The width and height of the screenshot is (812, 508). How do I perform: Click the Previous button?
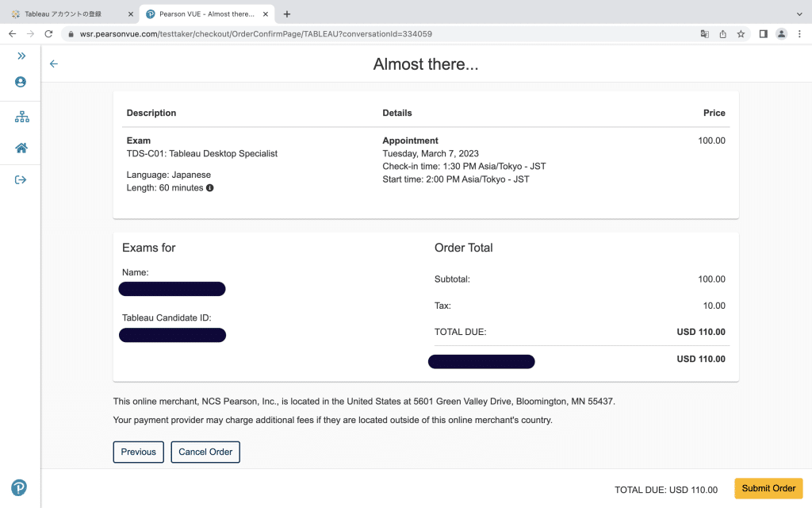(139, 452)
